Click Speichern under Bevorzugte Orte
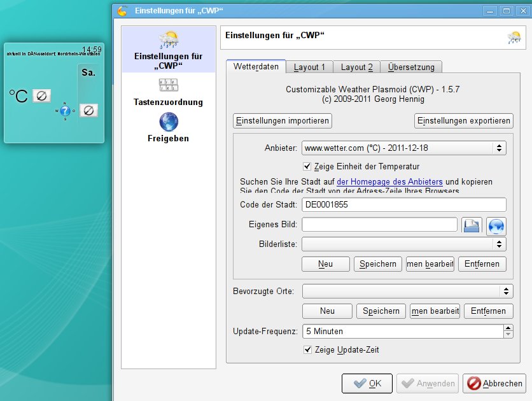This screenshot has height=401, width=532. (x=381, y=311)
